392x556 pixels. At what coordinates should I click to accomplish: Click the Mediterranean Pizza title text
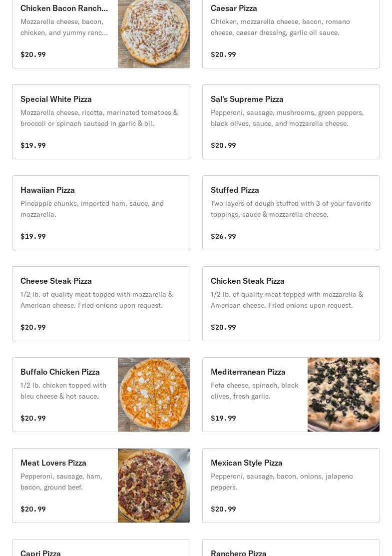248,372
